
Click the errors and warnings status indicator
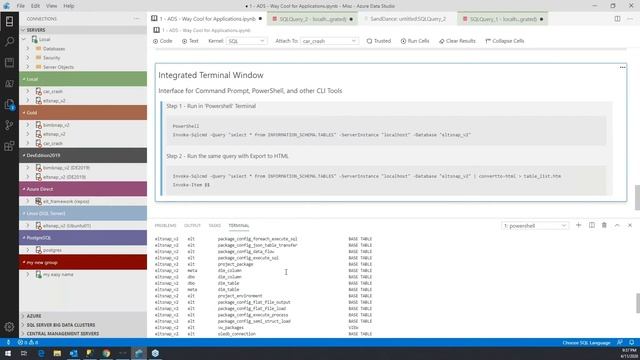pyautogui.click(x=28, y=342)
